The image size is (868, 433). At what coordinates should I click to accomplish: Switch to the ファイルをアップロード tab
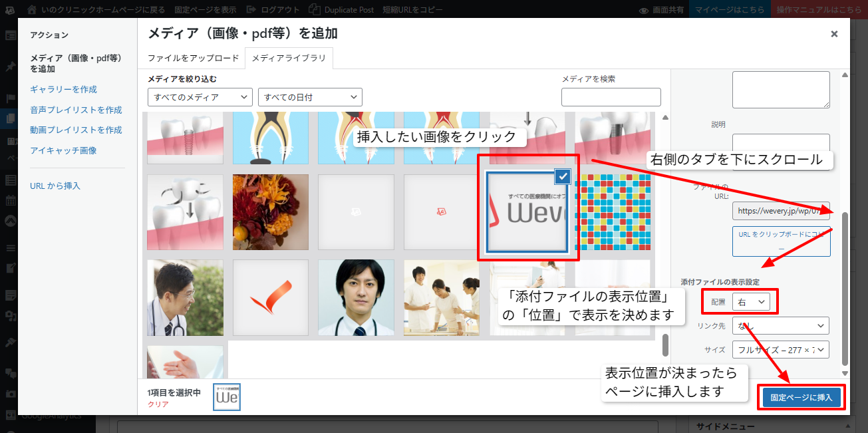[x=193, y=58]
